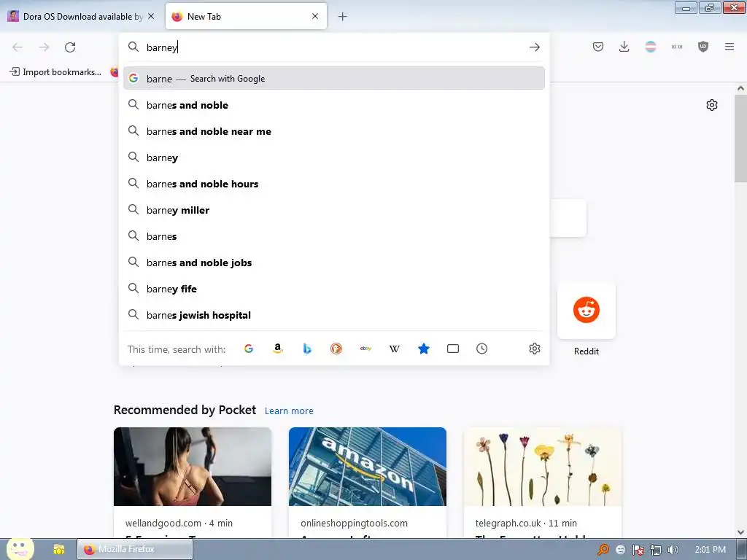Click the network tray icon
Image resolution: width=747 pixels, height=560 pixels.
[656, 550]
